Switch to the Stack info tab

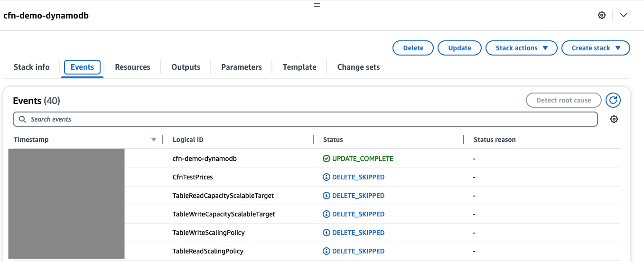pyautogui.click(x=32, y=67)
